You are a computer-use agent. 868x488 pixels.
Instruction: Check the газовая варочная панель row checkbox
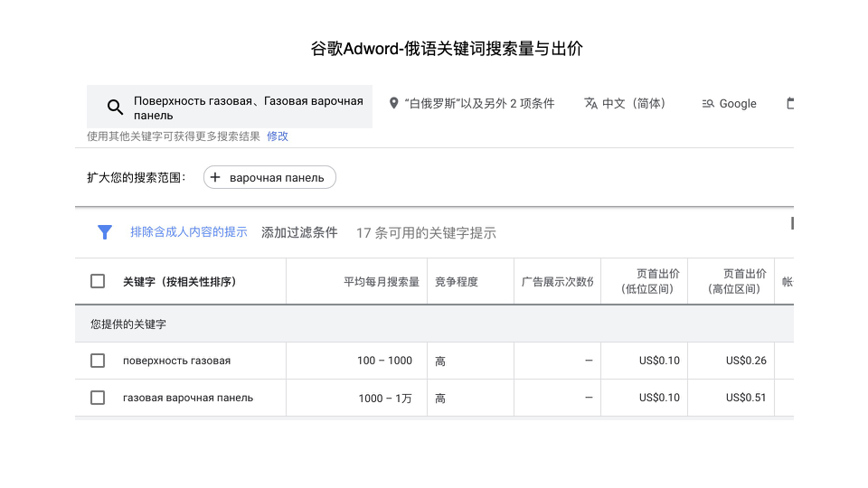[x=98, y=398]
